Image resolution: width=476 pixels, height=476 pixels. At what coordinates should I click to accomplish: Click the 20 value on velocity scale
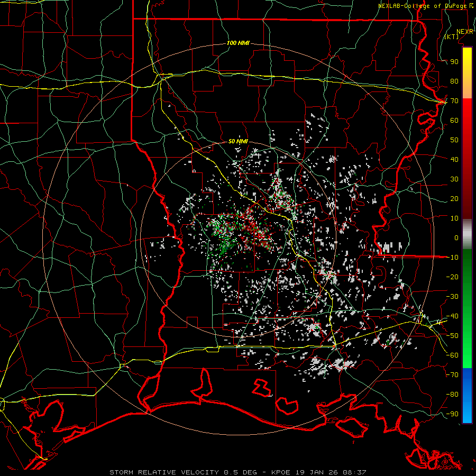point(454,199)
